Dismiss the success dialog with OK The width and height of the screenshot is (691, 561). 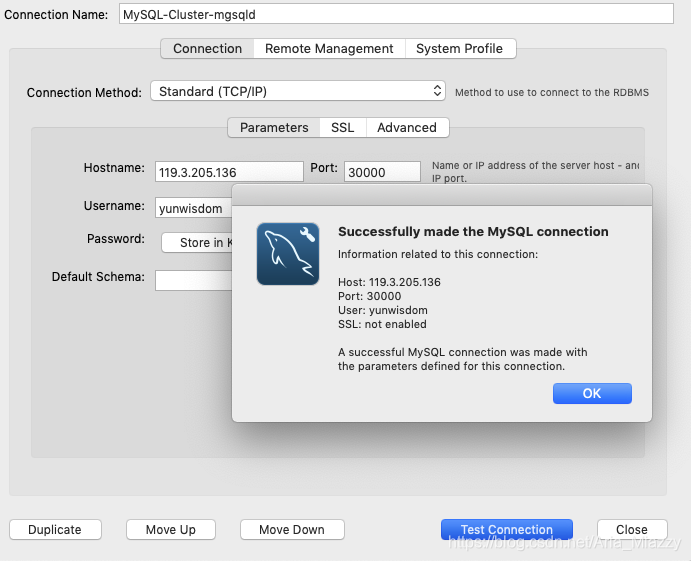coord(592,393)
